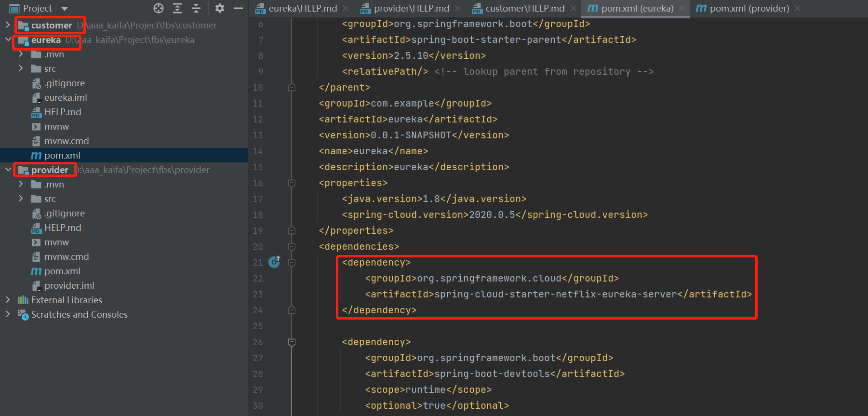Open Project panel settings gear
Image resolution: width=868 pixels, height=416 pixels.
click(x=220, y=8)
